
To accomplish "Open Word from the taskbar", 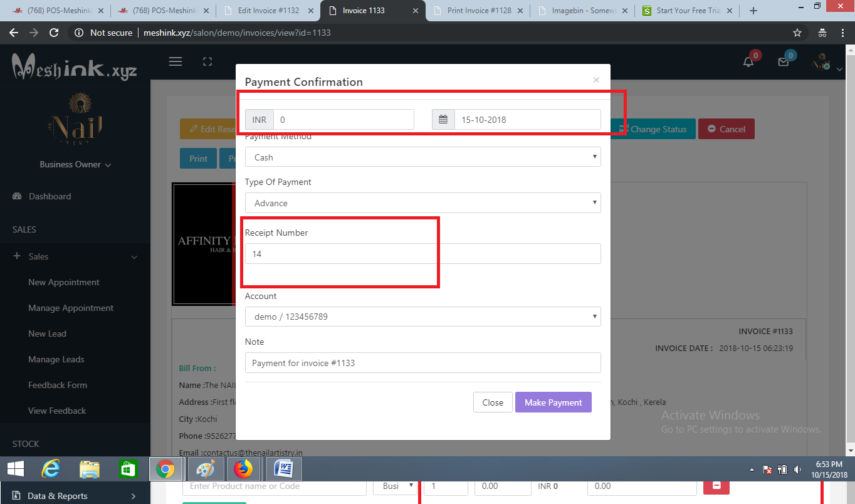I will click(x=284, y=469).
